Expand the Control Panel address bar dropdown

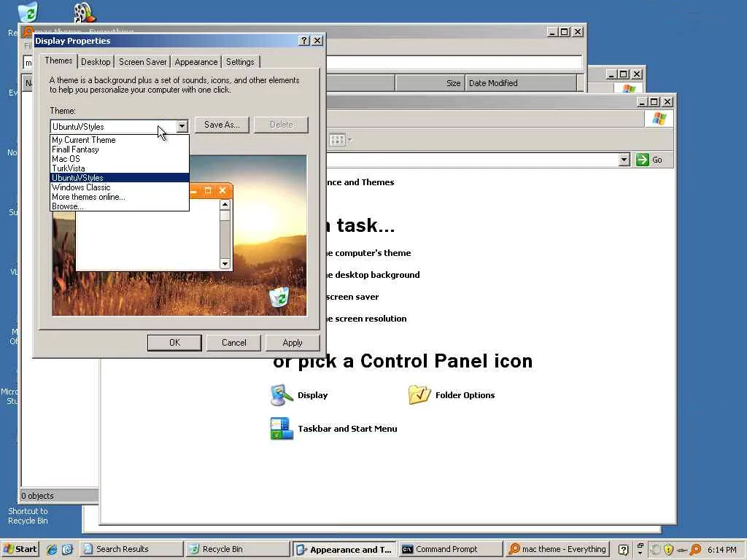(624, 160)
